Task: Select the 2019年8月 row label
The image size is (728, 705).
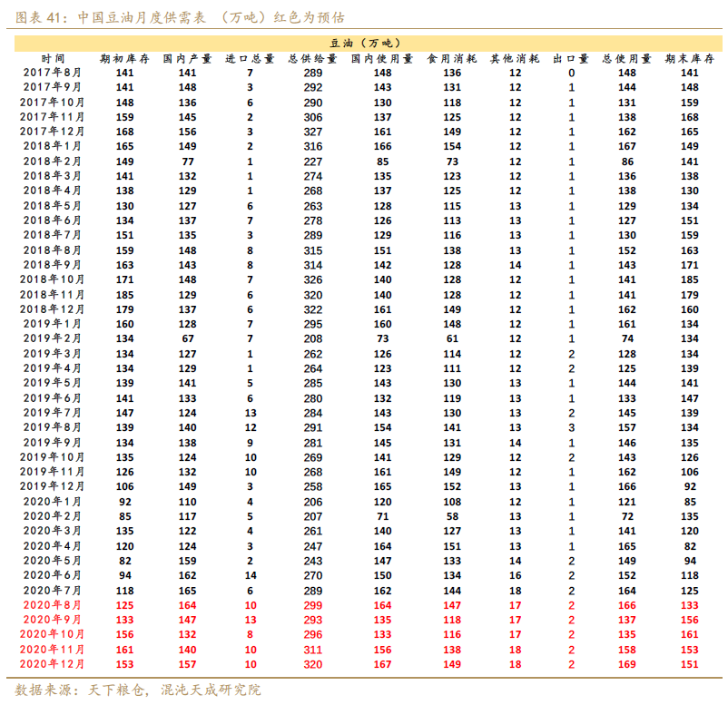Action: click(52, 427)
